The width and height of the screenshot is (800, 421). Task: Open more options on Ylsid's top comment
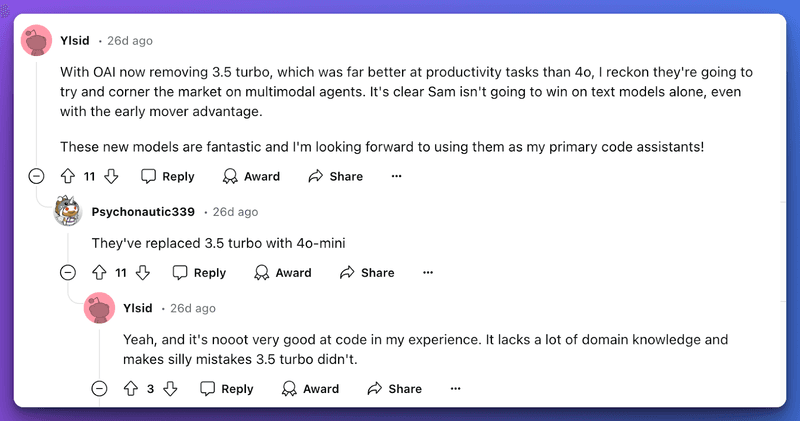pyautogui.click(x=396, y=176)
